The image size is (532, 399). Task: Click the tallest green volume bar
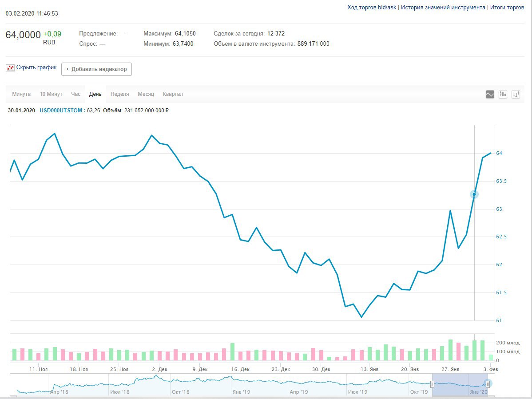click(x=450, y=350)
